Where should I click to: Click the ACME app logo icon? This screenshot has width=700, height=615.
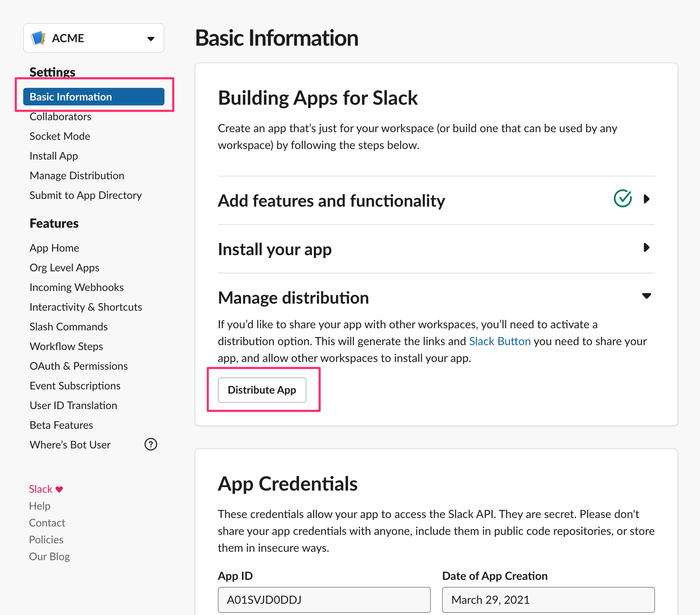click(38, 38)
